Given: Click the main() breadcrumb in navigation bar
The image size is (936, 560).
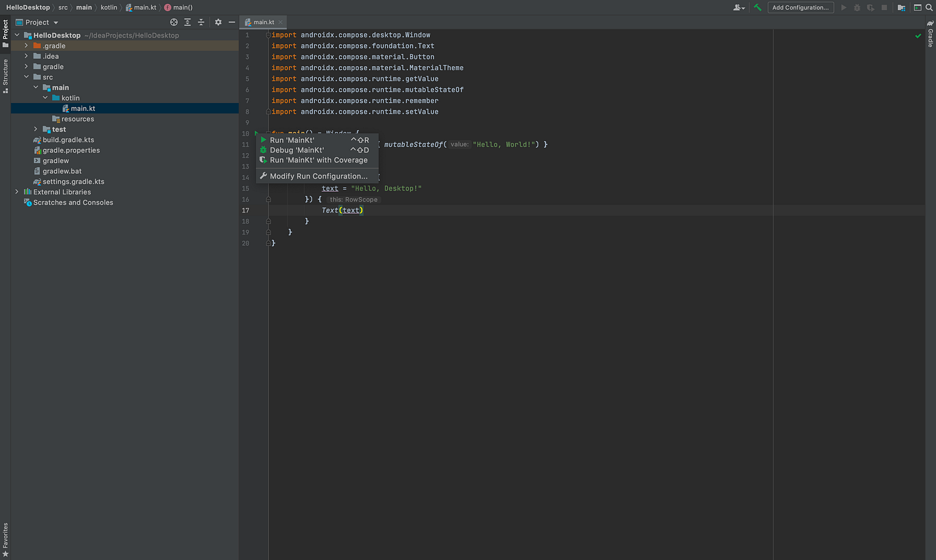Looking at the screenshot, I should point(178,7).
